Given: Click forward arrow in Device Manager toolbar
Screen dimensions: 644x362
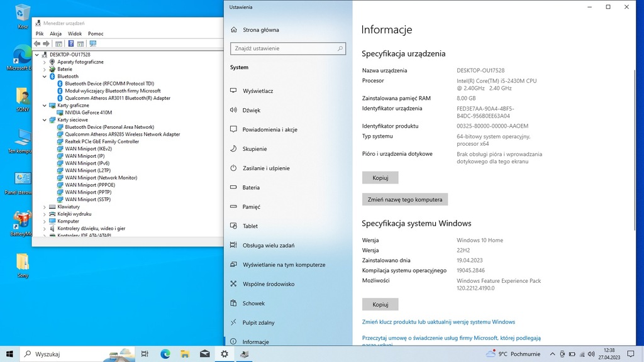Looking at the screenshot, I should coord(46,43).
